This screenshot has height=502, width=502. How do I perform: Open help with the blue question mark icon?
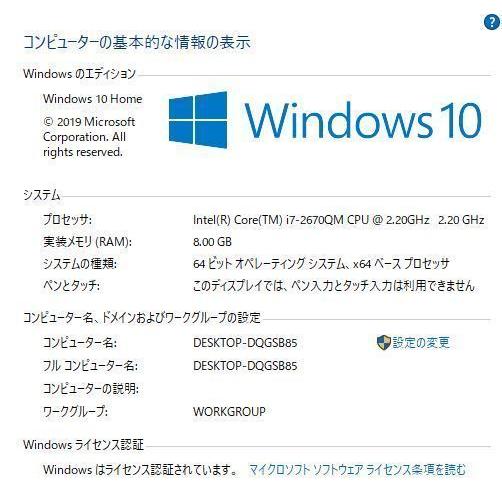(x=492, y=22)
